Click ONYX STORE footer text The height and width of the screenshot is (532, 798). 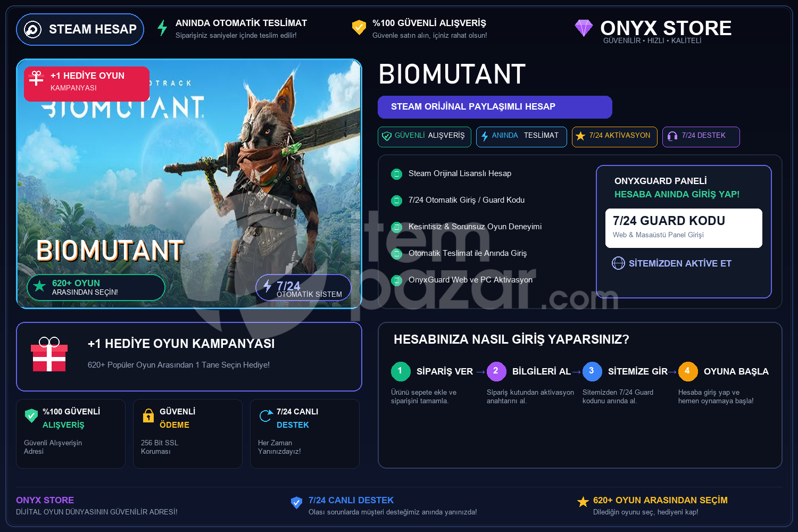click(x=45, y=501)
